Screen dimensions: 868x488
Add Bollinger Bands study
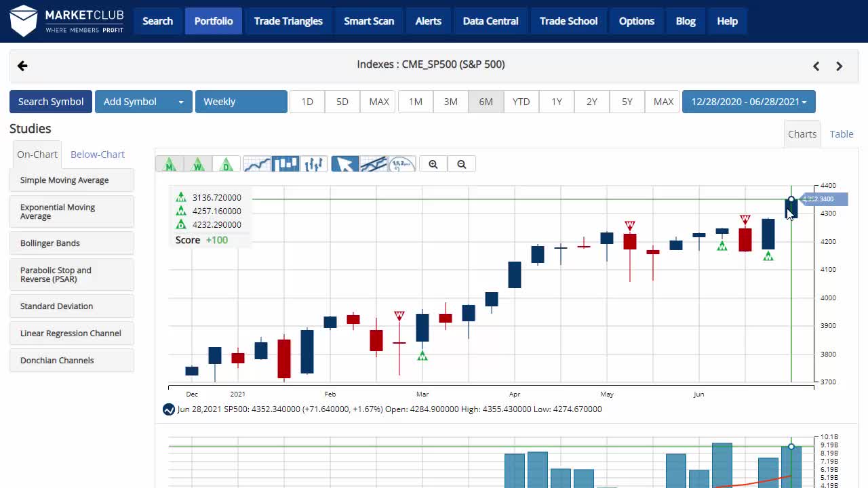[x=72, y=243]
